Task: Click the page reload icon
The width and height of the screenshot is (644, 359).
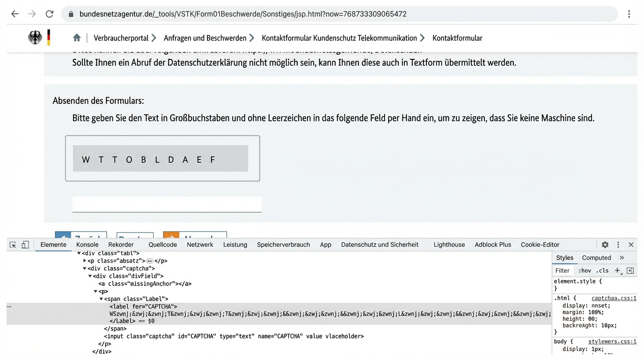Action: pyautogui.click(x=49, y=14)
